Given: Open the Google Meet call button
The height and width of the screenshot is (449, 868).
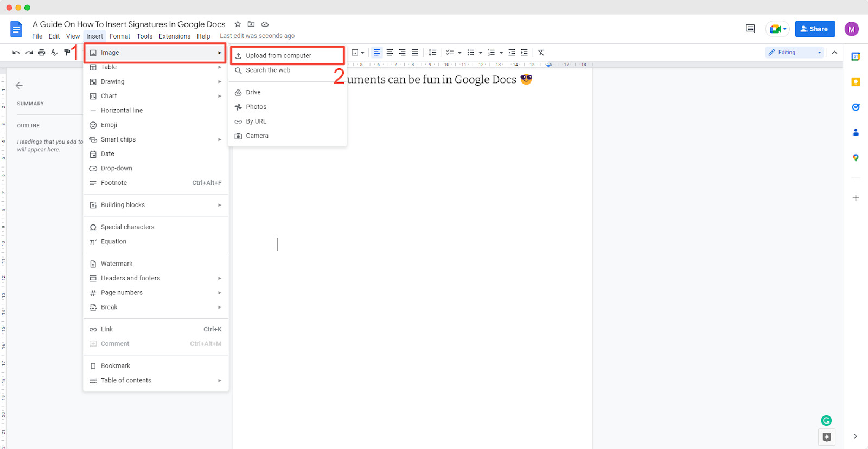Looking at the screenshot, I should 777,29.
